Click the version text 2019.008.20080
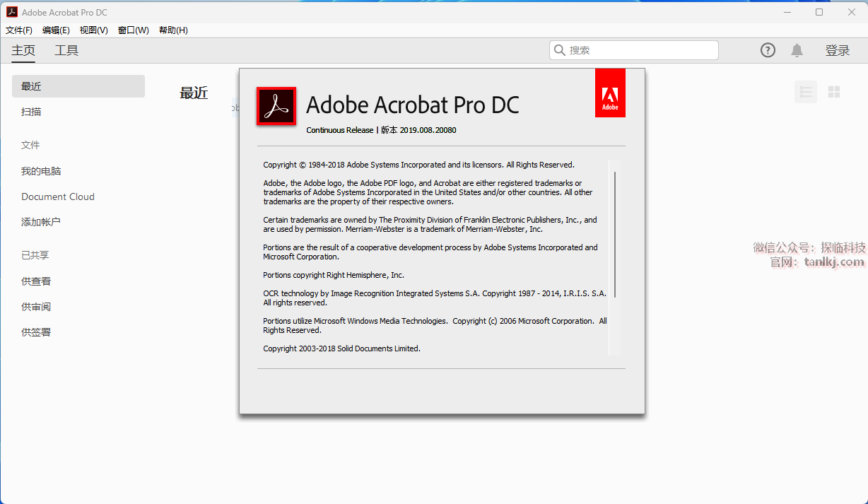This screenshot has height=504, width=868. pyautogui.click(x=428, y=130)
